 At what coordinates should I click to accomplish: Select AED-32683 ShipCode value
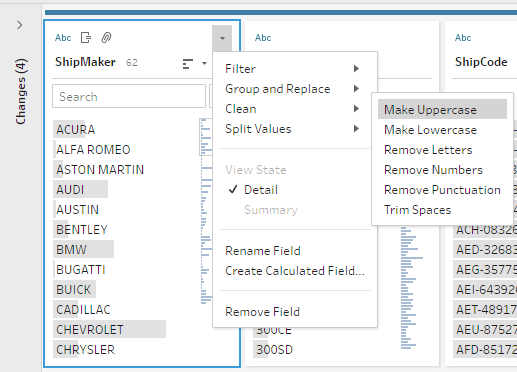[486, 249]
